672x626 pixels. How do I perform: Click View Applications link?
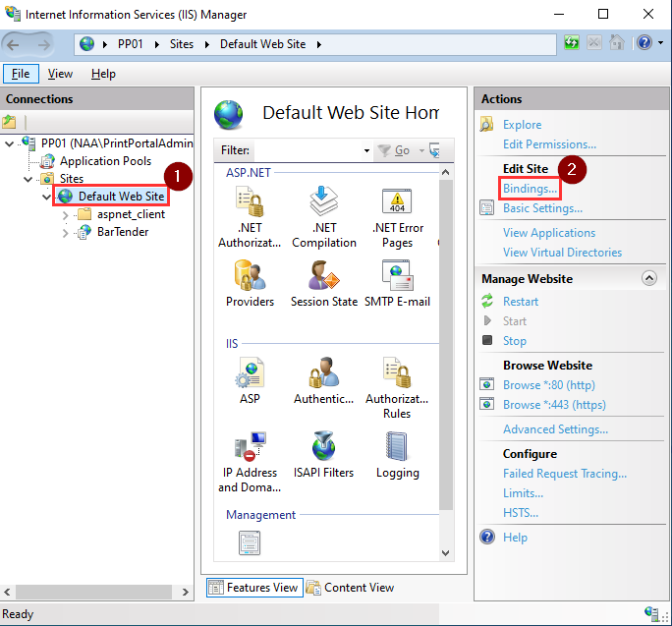click(x=549, y=233)
